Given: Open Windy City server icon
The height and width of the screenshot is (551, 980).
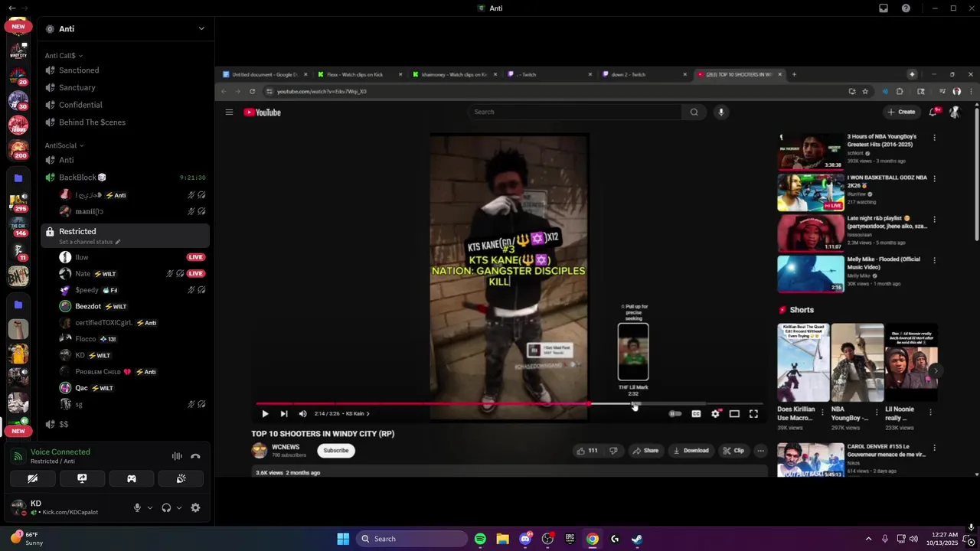Looking at the screenshot, I should pyautogui.click(x=18, y=51).
